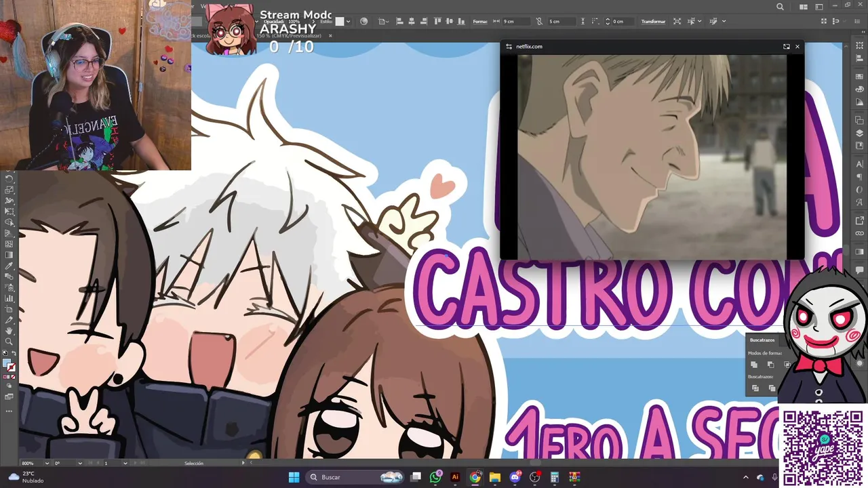Select the Zoom tool
This screenshot has width=868, height=488.
[x=9, y=341]
